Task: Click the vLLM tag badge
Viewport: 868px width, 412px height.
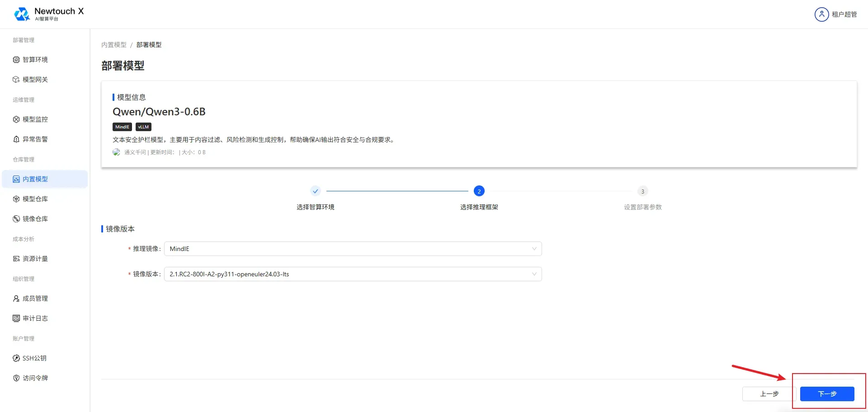Action: click(x=143, y=127)
